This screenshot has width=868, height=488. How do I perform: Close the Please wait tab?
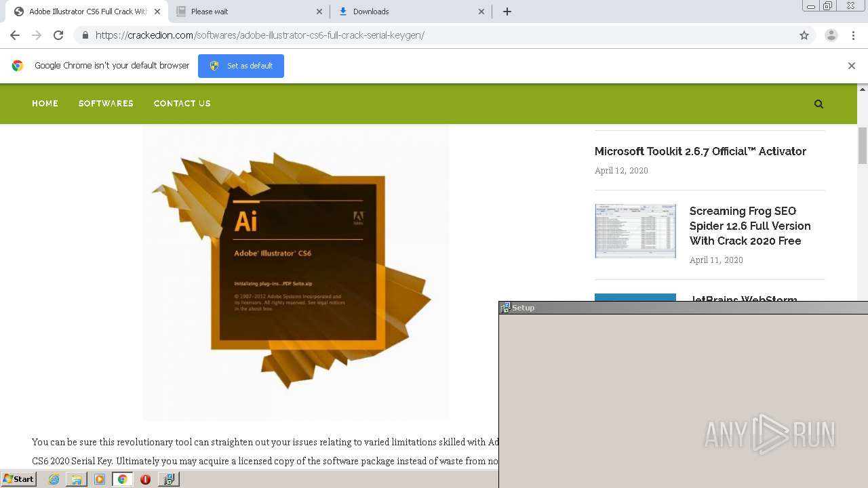pyautogui.click(x=319, y=12)
